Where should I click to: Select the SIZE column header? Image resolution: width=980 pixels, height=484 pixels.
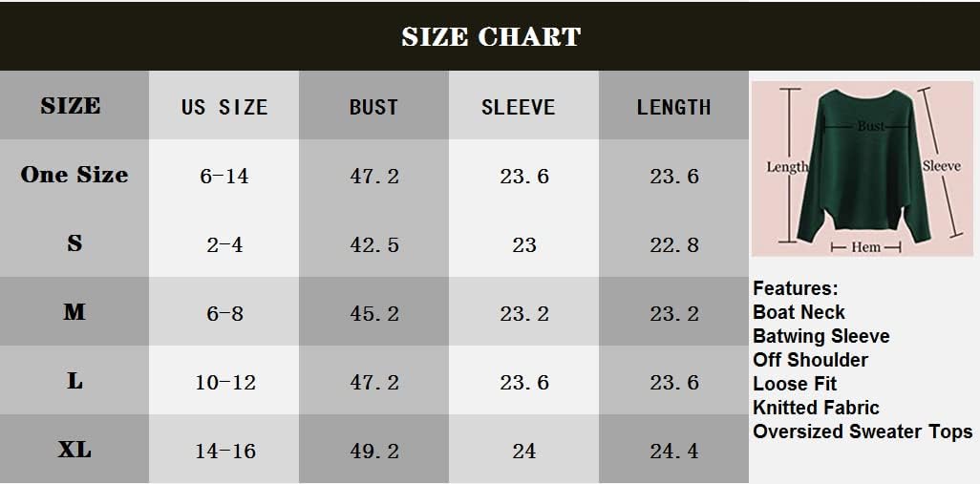[x=71, y=106]
